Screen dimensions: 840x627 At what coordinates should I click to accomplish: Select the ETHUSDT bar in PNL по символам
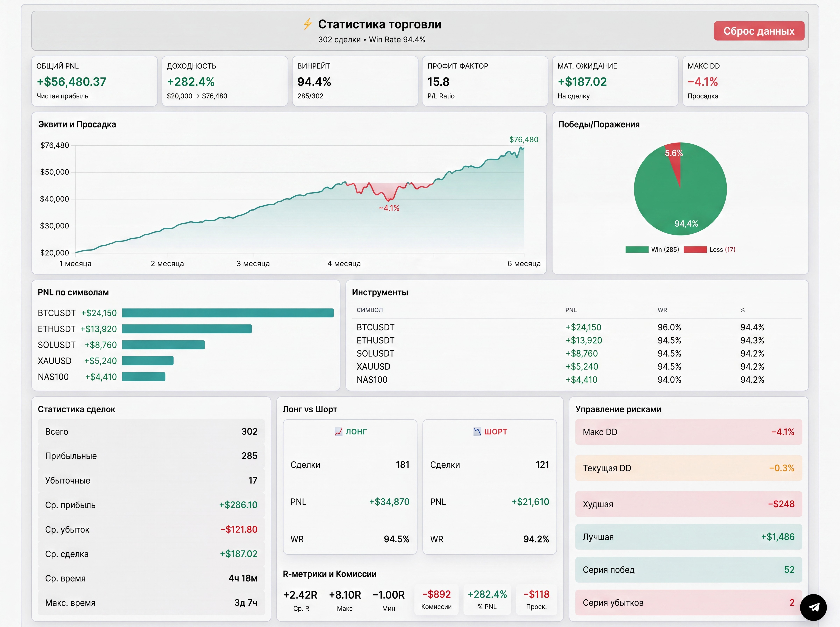click(187, 329)
